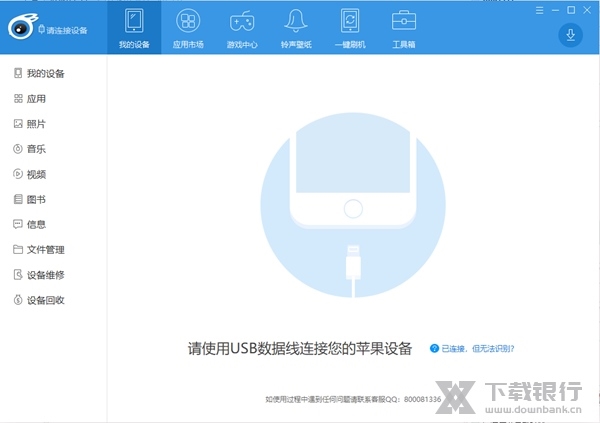Open the 工具箱 tab
Screen dimensions: 600x423
(404, 28)
